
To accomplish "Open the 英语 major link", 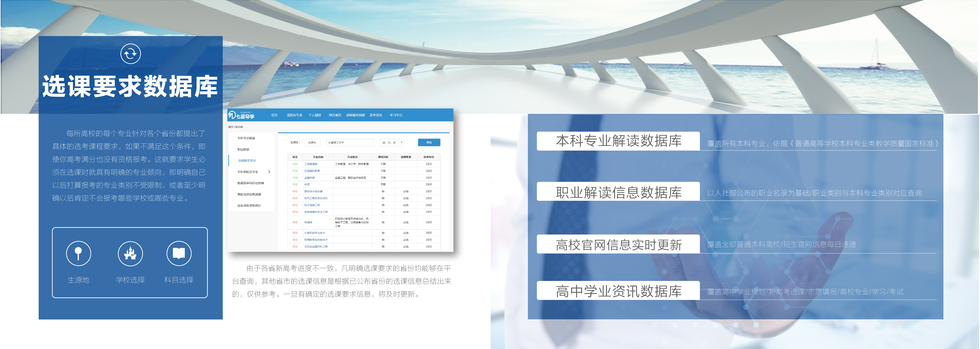I will tap(307, 184).
